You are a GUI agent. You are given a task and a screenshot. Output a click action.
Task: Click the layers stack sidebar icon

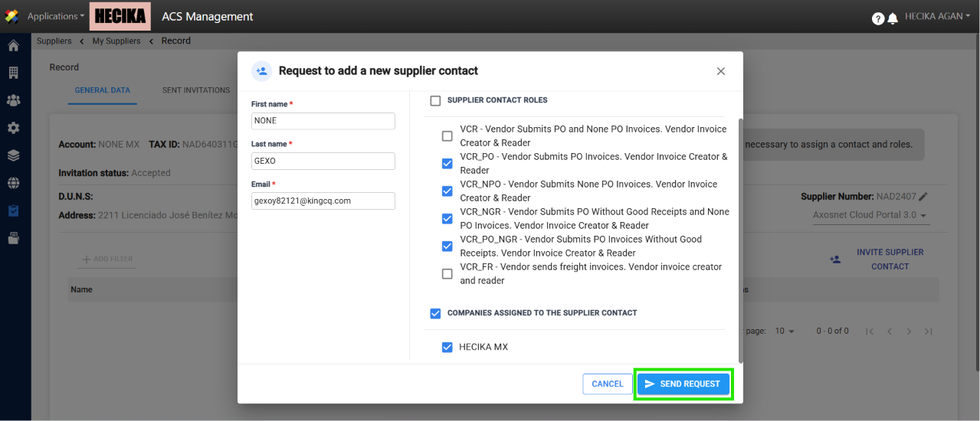13,155
